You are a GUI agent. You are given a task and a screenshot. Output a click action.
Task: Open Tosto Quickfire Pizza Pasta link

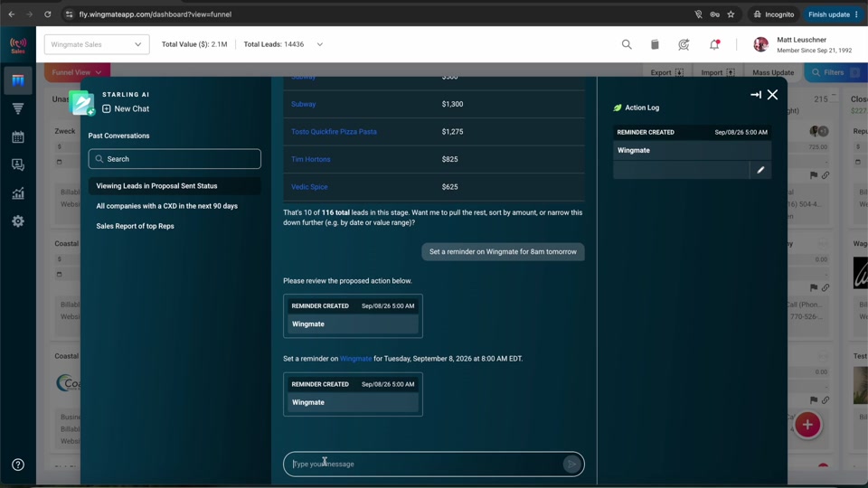[x=334, y=132]
